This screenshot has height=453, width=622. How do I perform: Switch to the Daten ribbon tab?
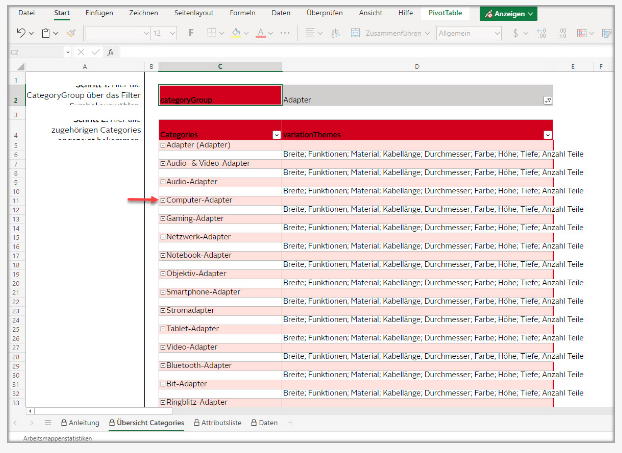click(281, 13)
